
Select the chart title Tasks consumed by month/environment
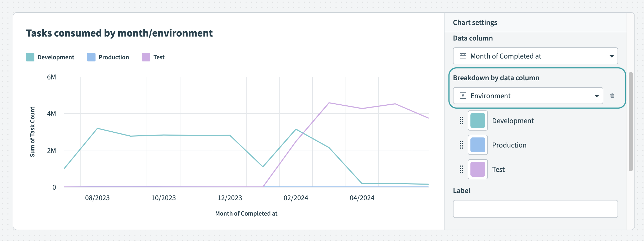coord(119,33)
